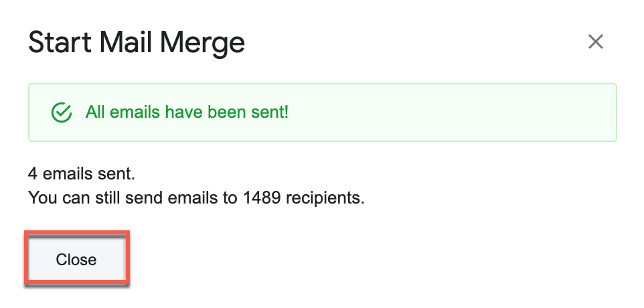Screen dimensions: 644x308
Task: Click the "All emails have been sent!" message
Action: tap(187, 112)
